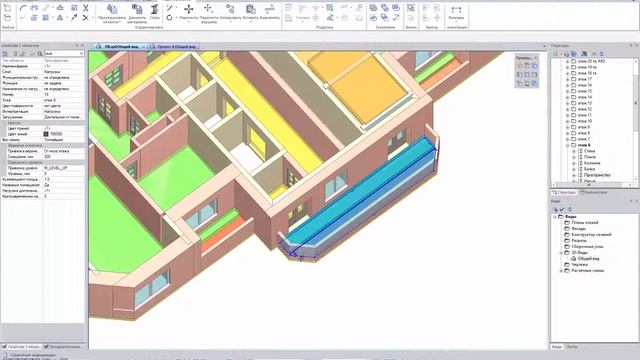The image size is (640, 360).
Task: Toggle checkbox of этаж 10
Action: click(x=573, y=121)
